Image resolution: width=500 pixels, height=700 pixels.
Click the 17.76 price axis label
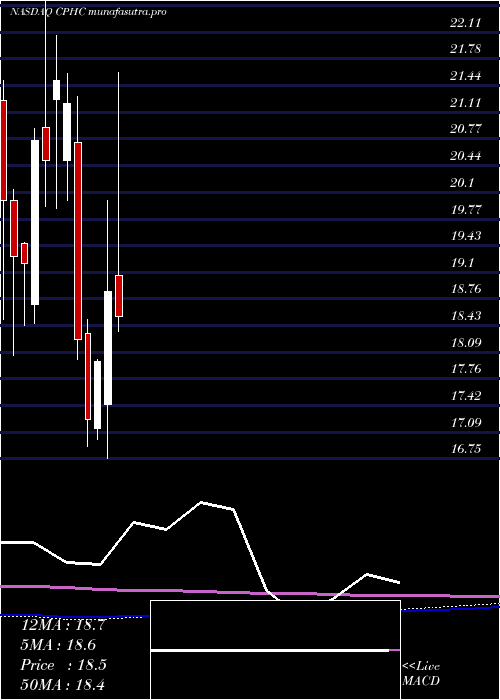click(x=465, y=369)
